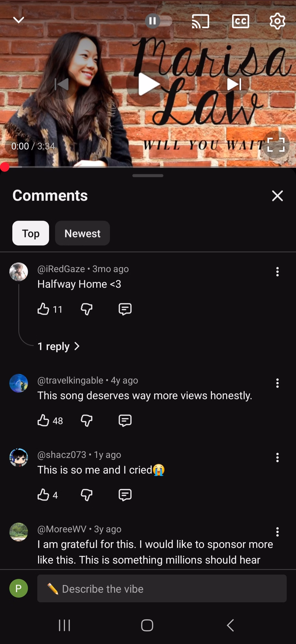Open video settings gear
The image size is (296, 644).
[277, 21]
